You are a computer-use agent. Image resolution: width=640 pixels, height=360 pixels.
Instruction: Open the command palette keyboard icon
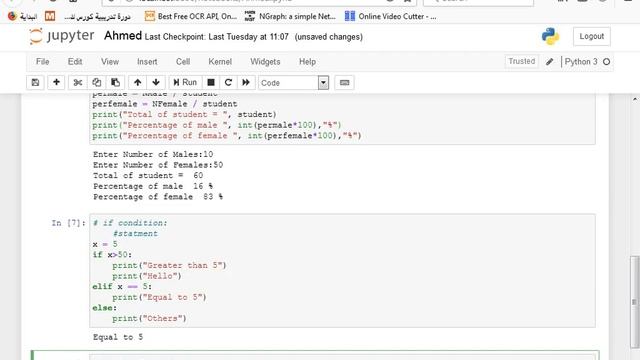click(x=344, y=82)
